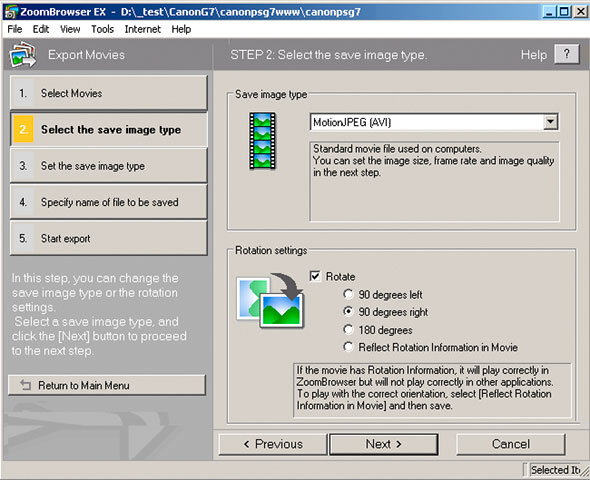Close the ZoomBrowser EX window
590x480 pixels.
tap(580, 12)
